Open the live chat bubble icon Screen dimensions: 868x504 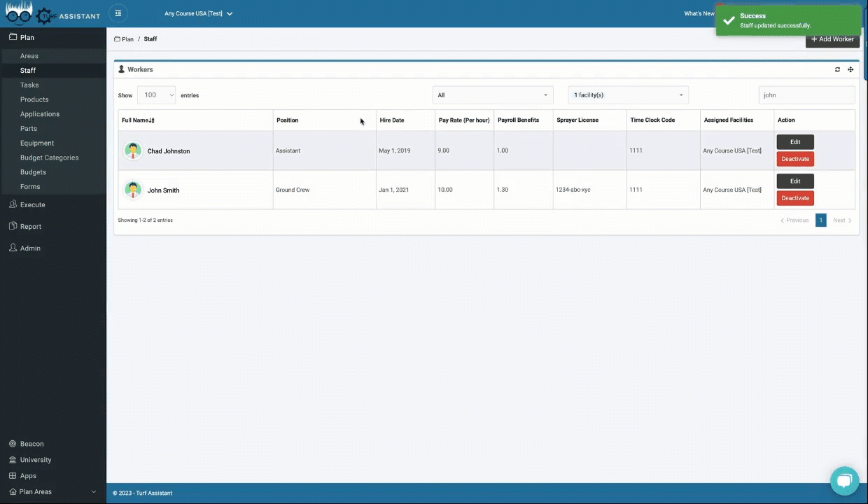pos(844,481)
